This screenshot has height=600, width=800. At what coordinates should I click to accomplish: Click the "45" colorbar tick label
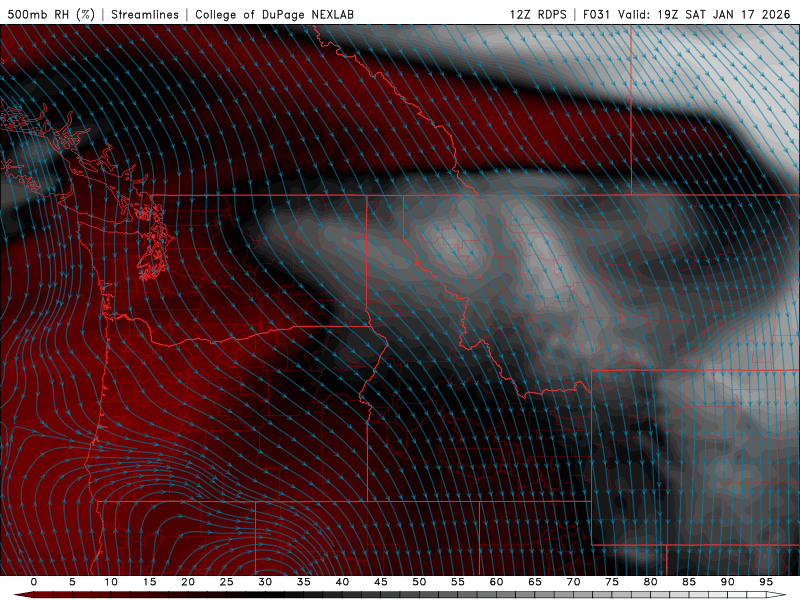(381, 582)
